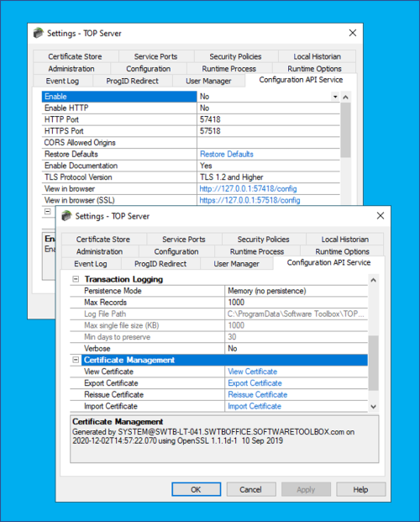Open ProgID Redirect tab in front window
The height and width of the screenshot is (522, 420).
tap(160, 264)
